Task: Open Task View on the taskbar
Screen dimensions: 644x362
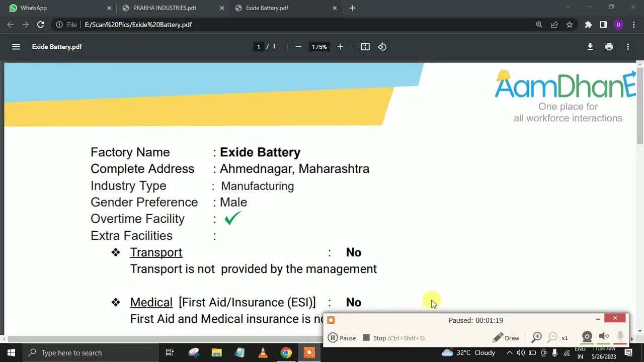Action: pos(170,352)
